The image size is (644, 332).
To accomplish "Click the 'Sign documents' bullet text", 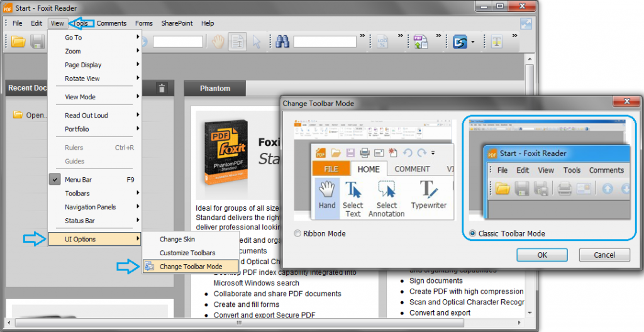I will coord(436,280).
